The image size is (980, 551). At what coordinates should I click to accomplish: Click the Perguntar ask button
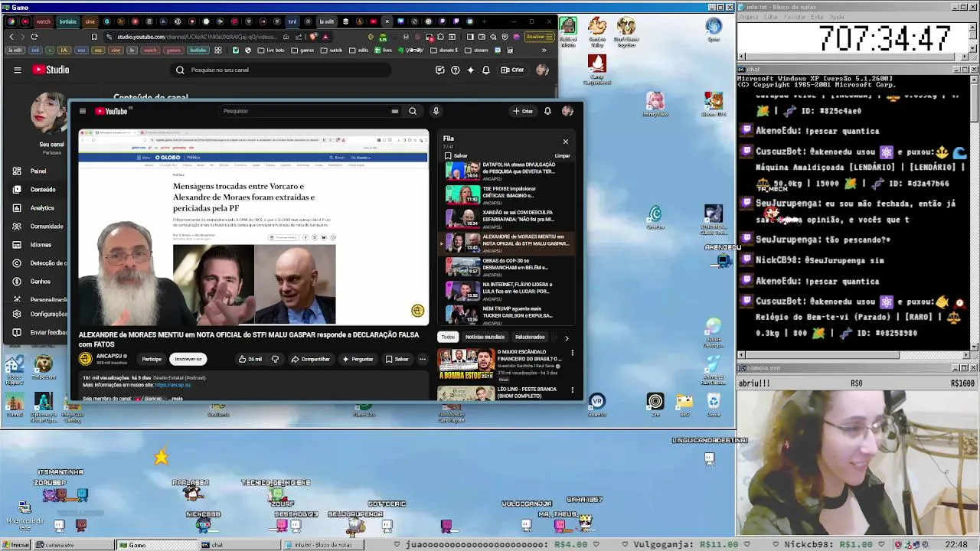358,359
